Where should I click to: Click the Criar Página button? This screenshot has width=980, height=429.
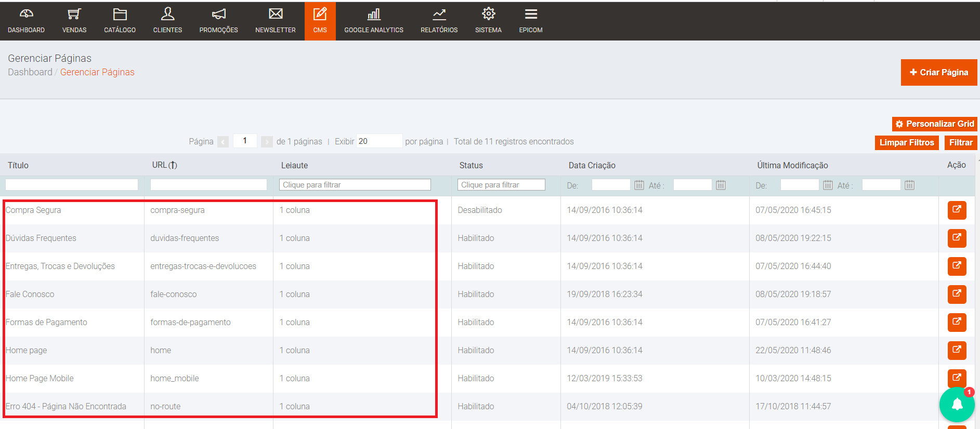tap(938, 72)
